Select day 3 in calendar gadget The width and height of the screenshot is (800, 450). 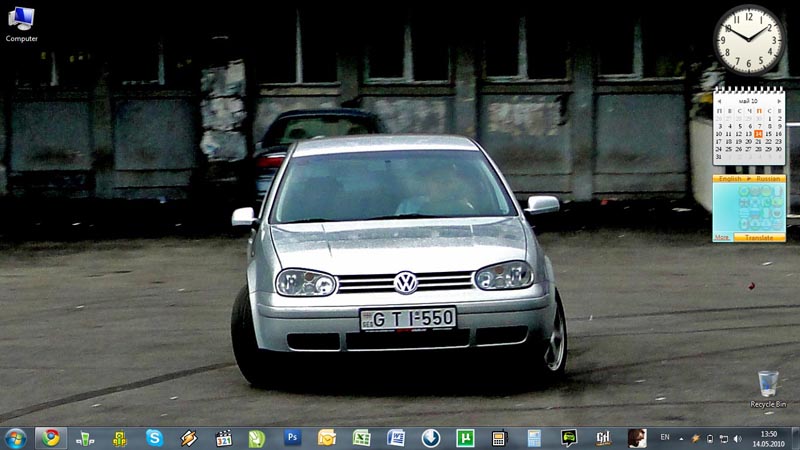pos(719,126)
